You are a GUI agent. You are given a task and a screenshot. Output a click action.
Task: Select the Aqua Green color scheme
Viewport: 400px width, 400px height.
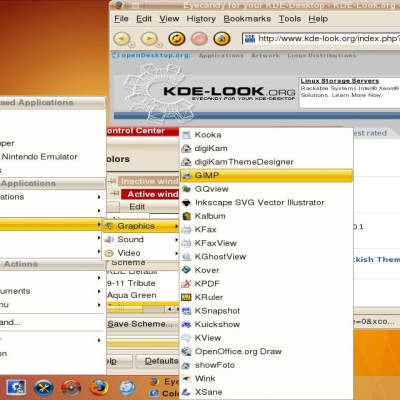click(x=132, y=295)
